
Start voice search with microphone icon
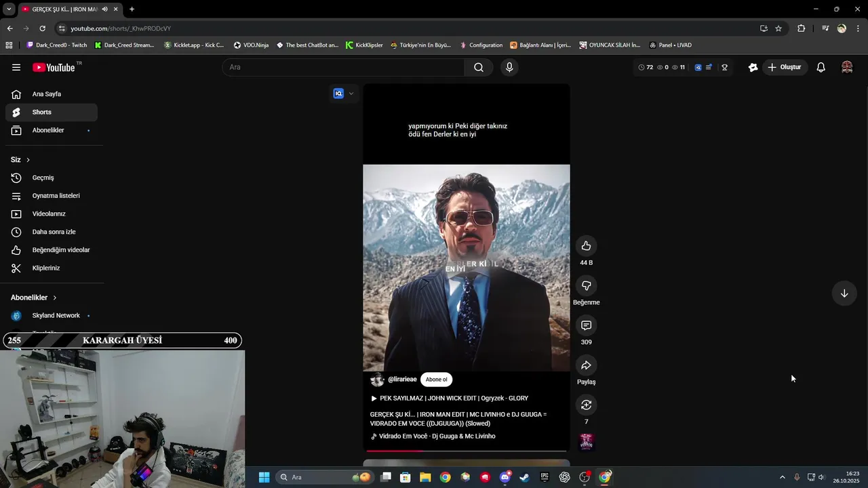[509, 67]
